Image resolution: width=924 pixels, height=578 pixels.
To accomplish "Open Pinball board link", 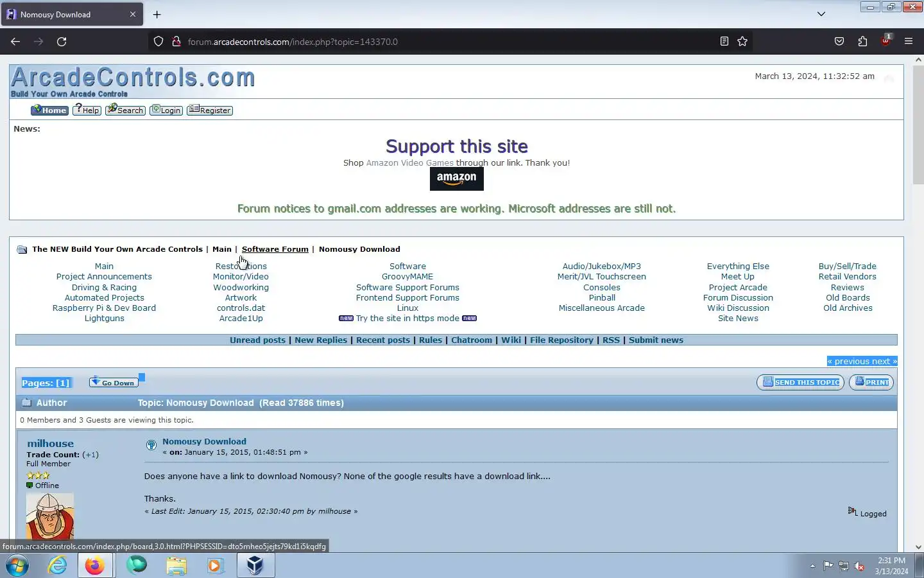I will [x=602, y=297].
